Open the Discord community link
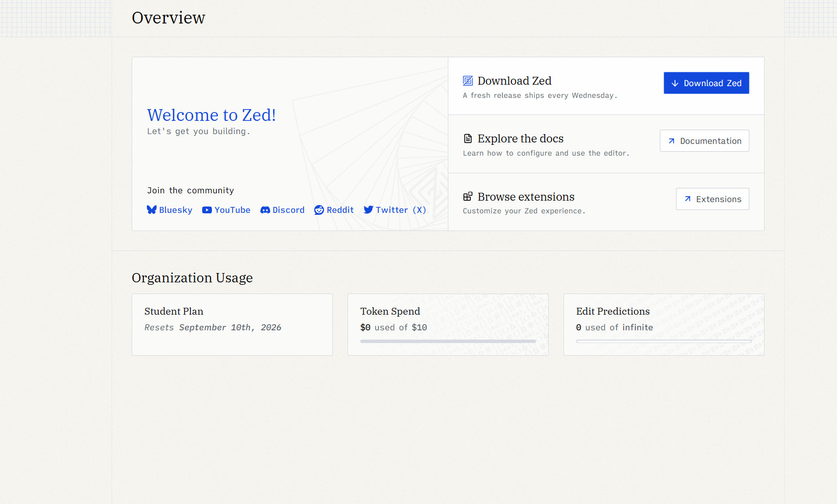Screen dimensions: 837x504 click(x=282, y=210)
